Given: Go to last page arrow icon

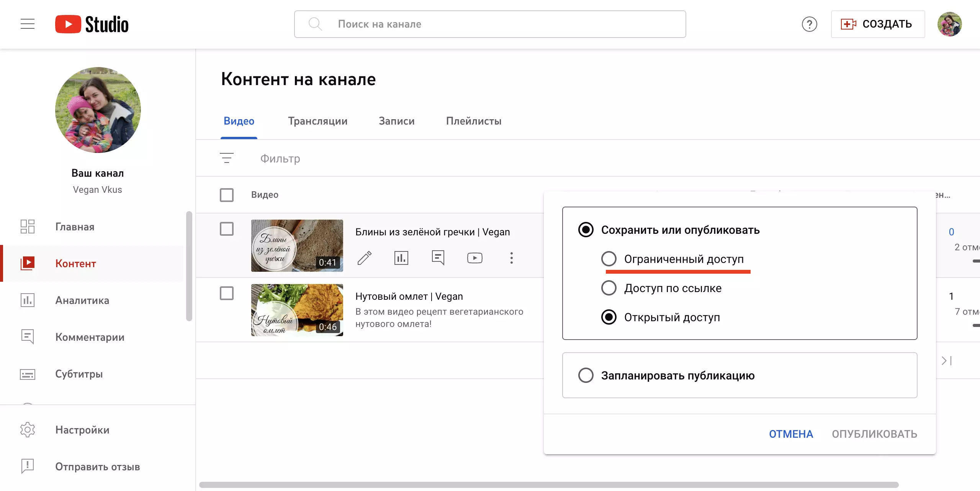Looking at the screenshot, I should (947, 361).
